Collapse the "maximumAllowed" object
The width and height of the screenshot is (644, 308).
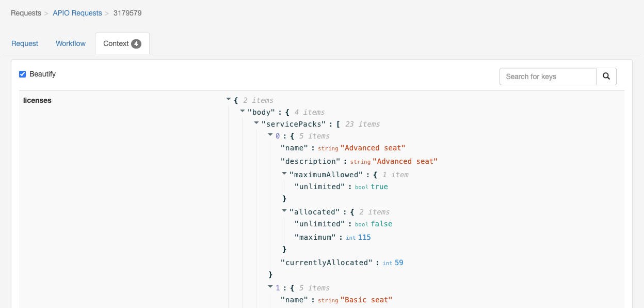284,174
